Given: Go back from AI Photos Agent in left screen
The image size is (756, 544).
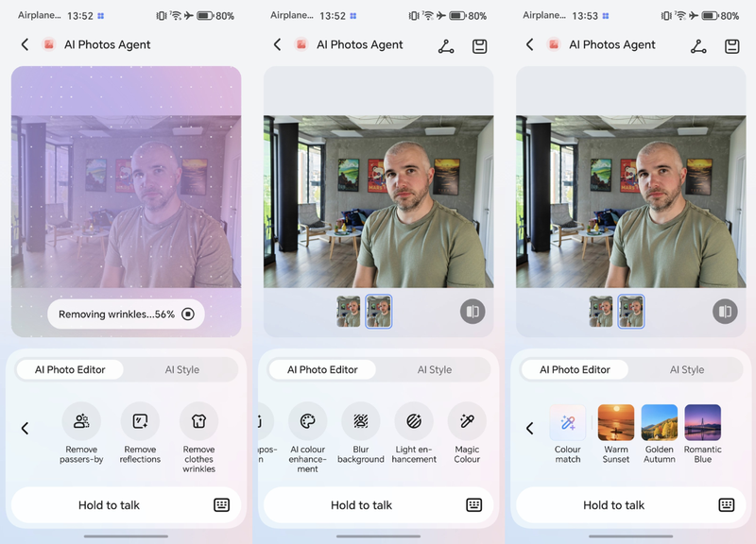Looking at the screenshot, I should pyautogui.click(x=26, y=44).
